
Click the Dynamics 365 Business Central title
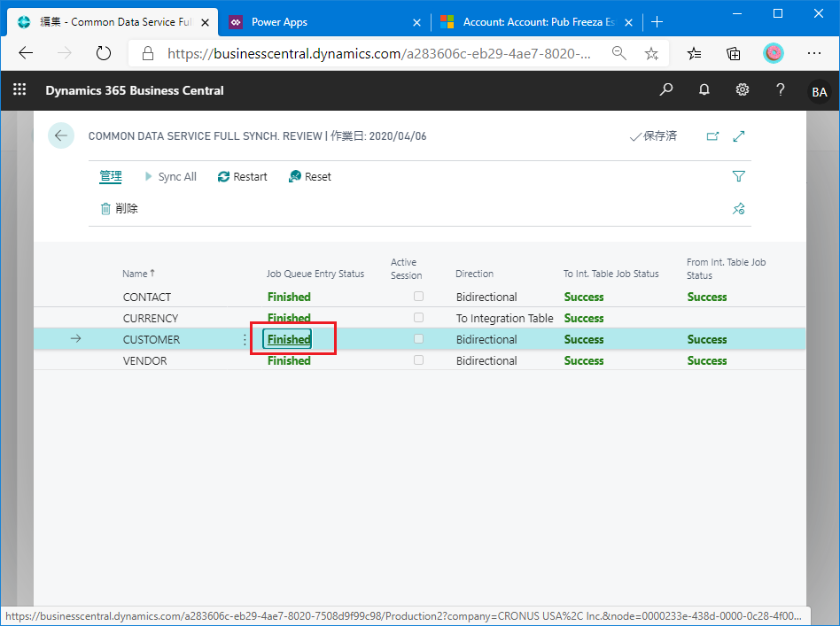pos(135,90)
